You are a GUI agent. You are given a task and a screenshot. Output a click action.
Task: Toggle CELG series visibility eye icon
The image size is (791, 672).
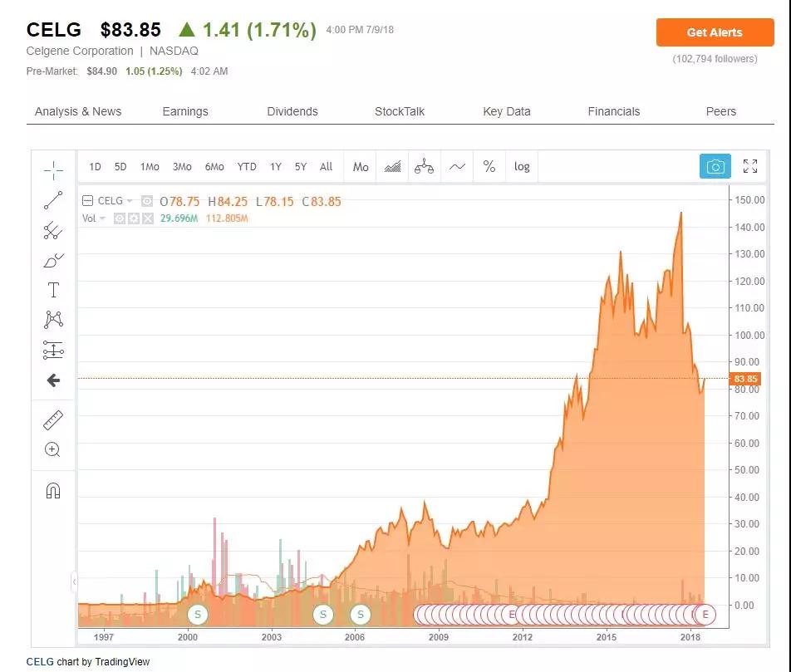[x=147, y=201]
